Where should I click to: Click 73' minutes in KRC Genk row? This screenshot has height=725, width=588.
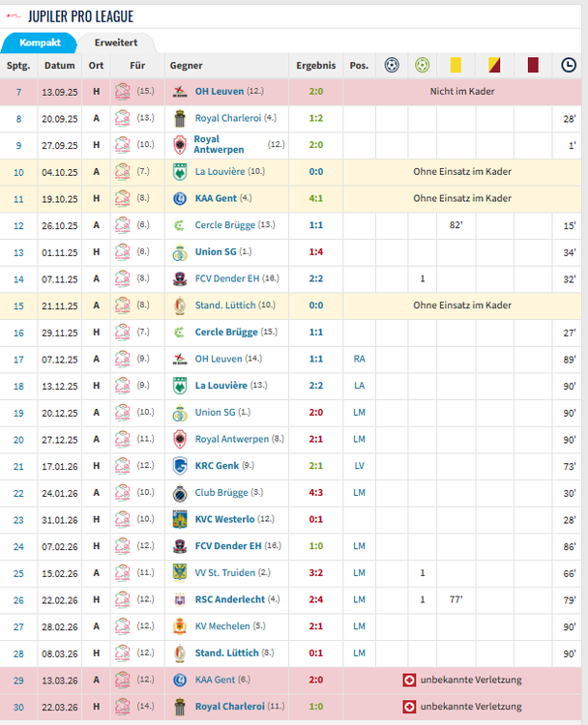(x=570, y=467)
